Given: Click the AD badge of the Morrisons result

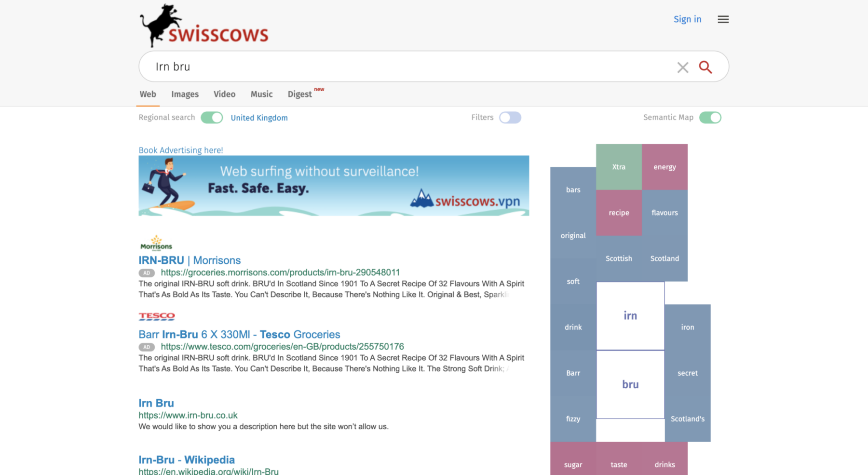Looking at the screenshot, I should 147,273.
